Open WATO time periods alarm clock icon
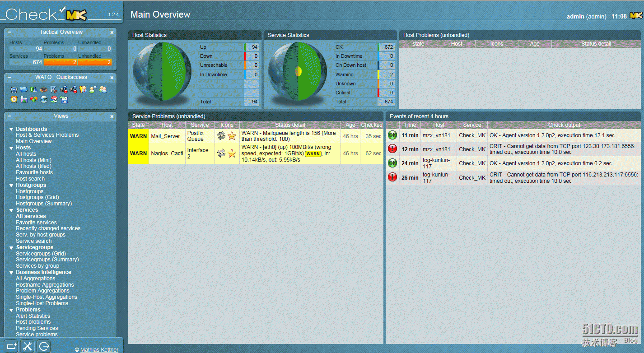644x353 pixels. [x=14, y=99]
